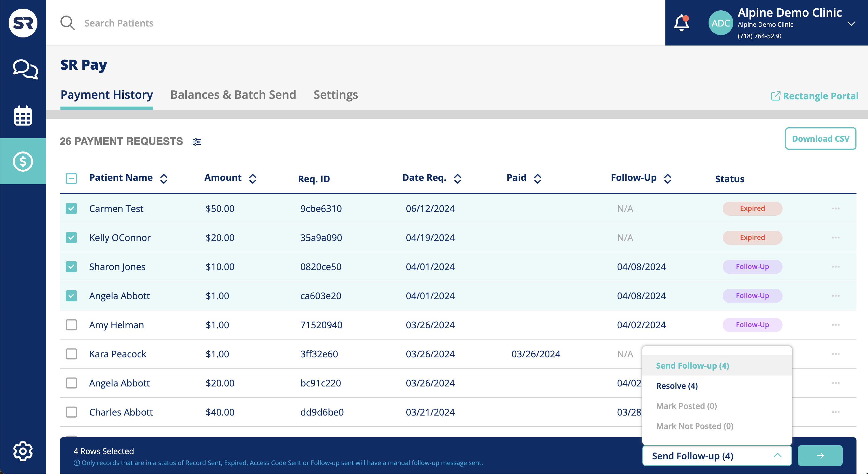Check Charles Abbott row checkbox
Viewport: 868px width, 474px height.
pyautogui.click(x=71, y=412)
